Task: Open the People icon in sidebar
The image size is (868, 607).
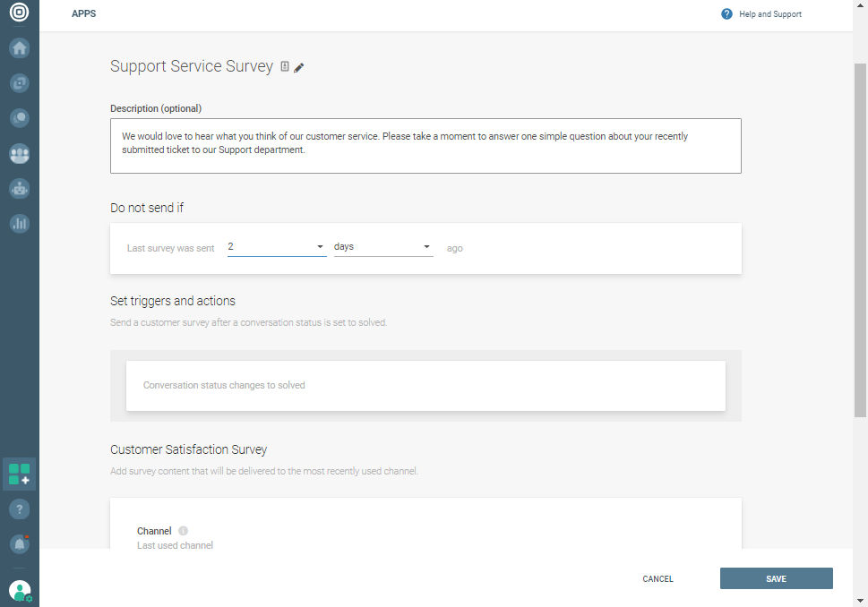Action: [x=20, y=154]
